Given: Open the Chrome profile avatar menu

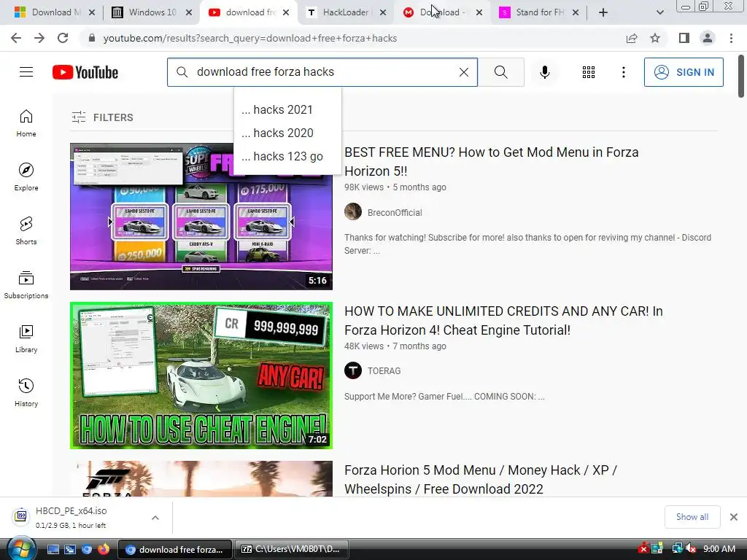Looking at the screenshot, I should tap(708, 38).
